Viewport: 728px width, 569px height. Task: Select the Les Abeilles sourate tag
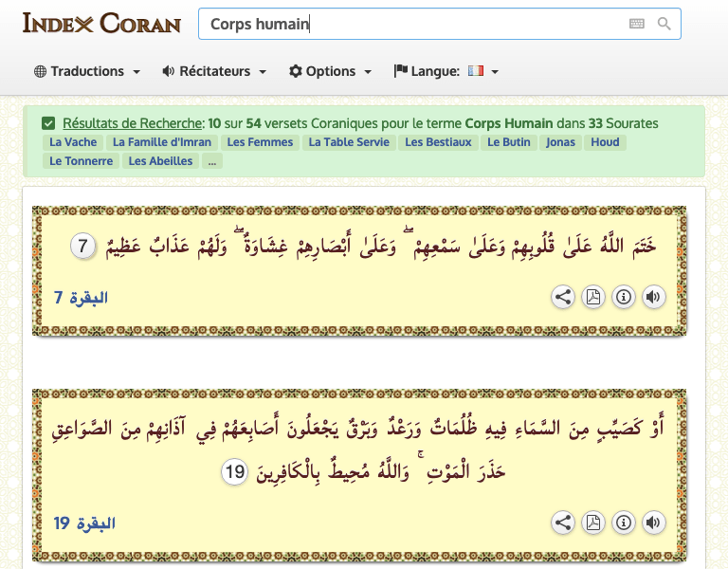point(160,161)
